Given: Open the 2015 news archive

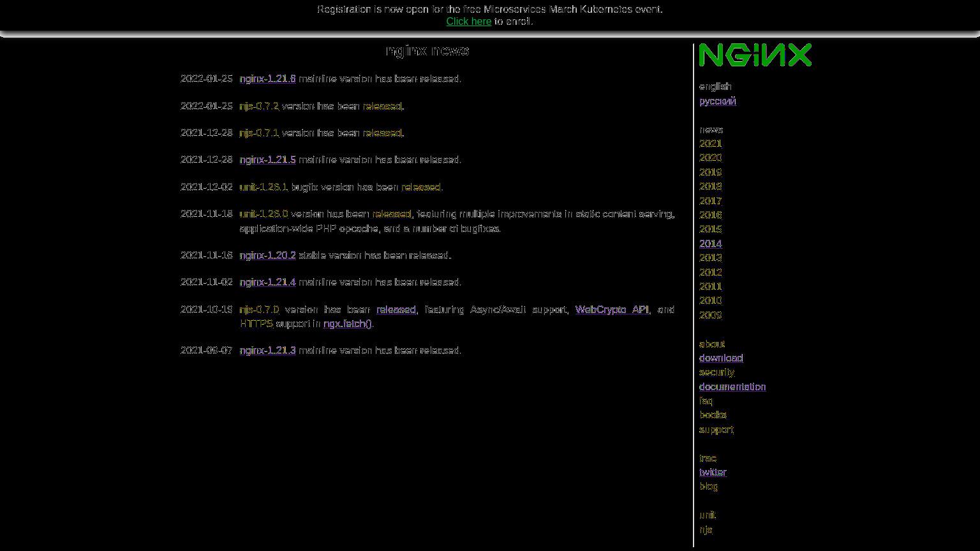Looking at the screenshot, I should [x=711, y=230].
